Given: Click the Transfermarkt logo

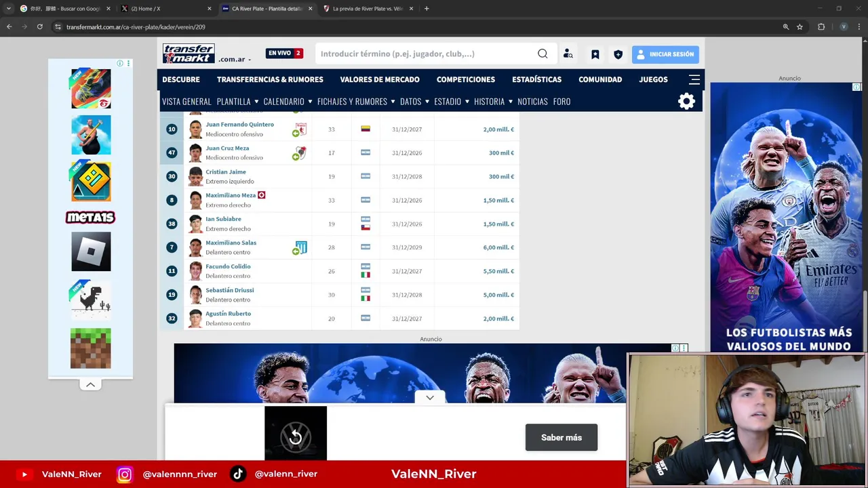Looking at the screenshot, I should (189, 54).
